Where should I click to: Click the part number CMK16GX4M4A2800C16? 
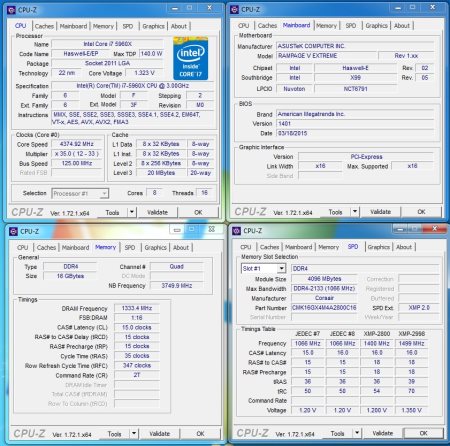324,308
